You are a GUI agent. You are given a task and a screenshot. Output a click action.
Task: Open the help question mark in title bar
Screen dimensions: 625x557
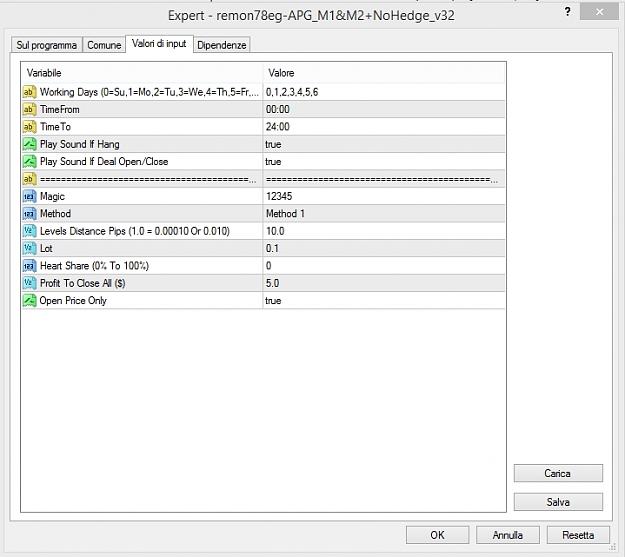coord(568,12)
